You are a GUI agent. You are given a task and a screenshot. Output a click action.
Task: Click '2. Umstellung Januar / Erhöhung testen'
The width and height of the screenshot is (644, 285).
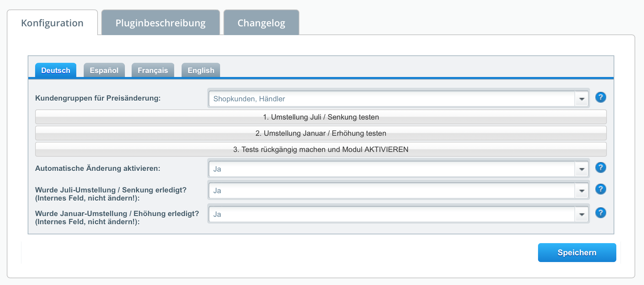pos(321,133)
